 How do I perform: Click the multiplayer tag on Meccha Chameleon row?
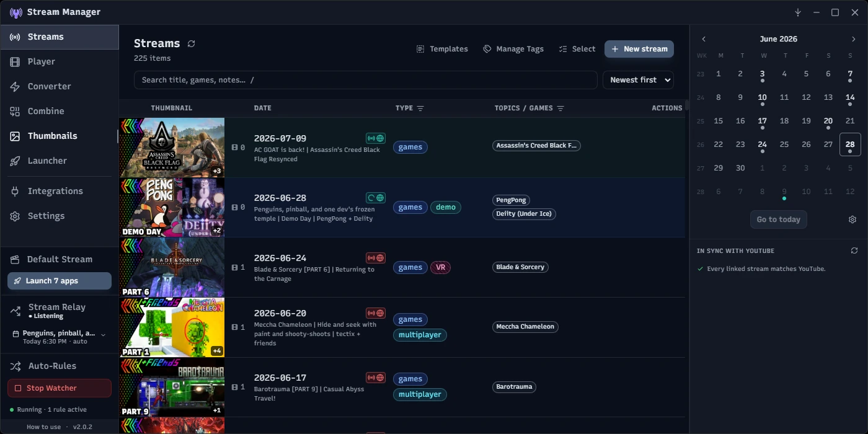coord(420,335)
